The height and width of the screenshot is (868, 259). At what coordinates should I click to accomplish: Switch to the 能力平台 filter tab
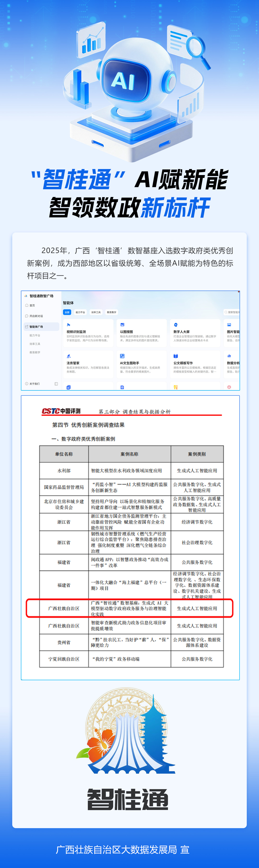click(80, 312)
